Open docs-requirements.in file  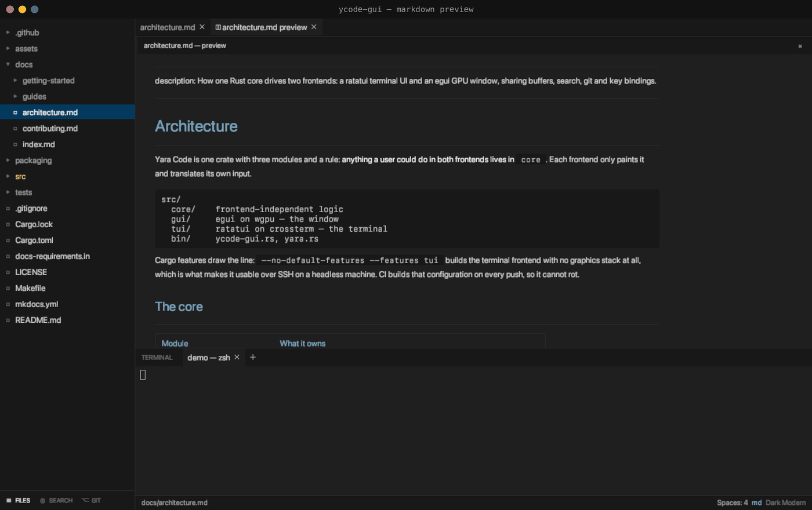click(x=67, y=256)
